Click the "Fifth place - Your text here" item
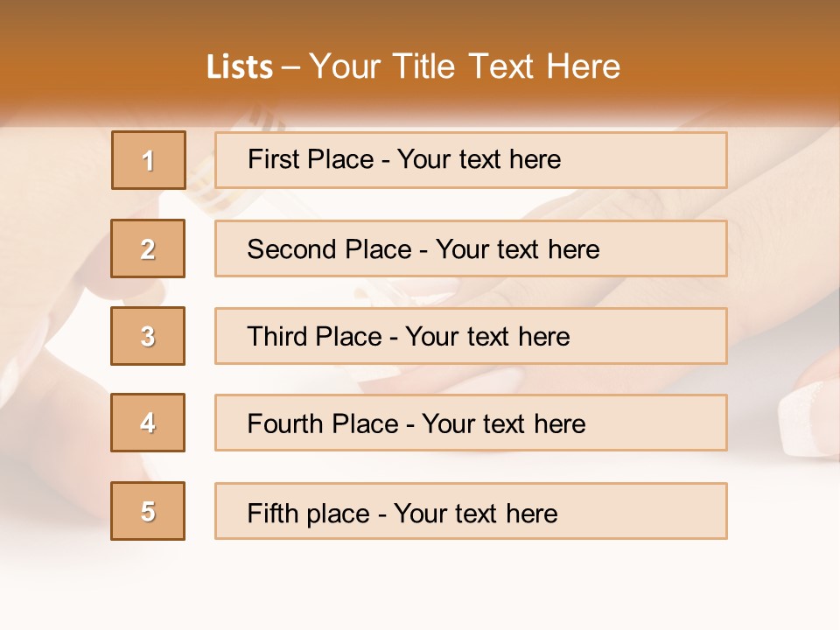 coord(471,512)
